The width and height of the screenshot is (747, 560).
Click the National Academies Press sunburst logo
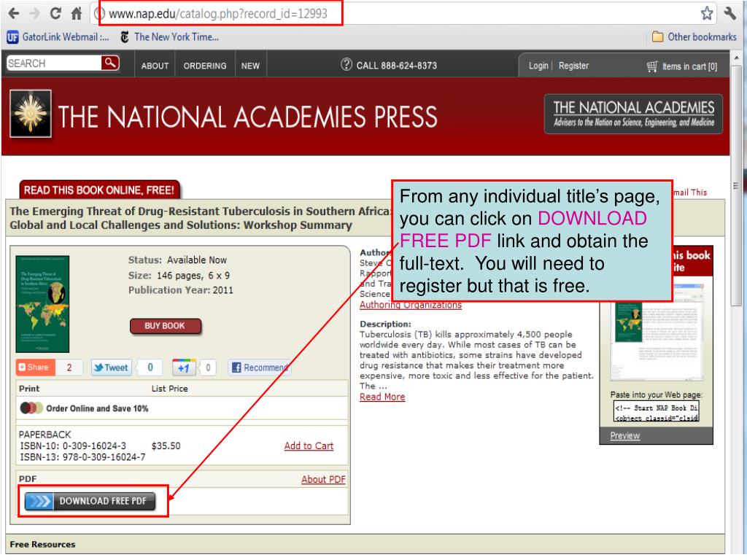point(31,114)
